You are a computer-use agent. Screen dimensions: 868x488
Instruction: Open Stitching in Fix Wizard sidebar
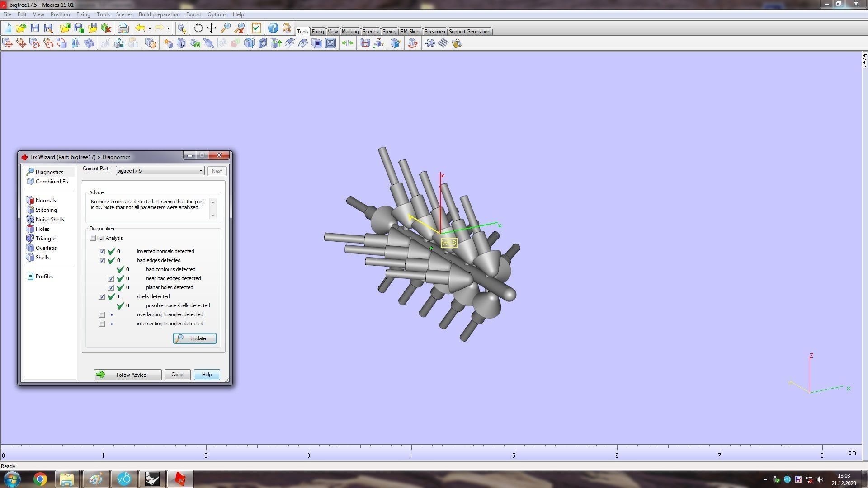coord(46,210)
